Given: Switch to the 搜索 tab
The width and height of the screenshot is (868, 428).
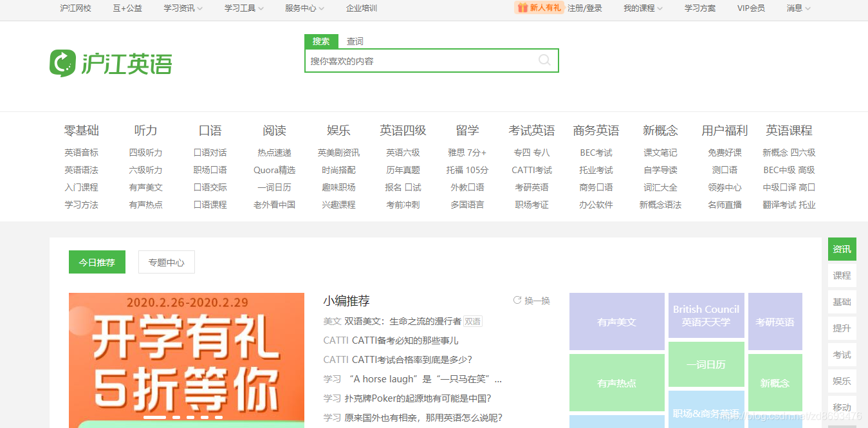Looking at the screenshot, I should click(321, 41).
